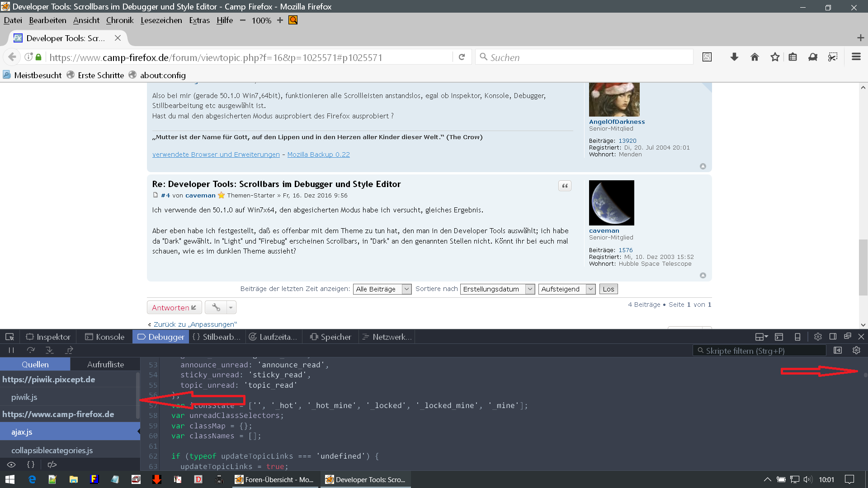Open the devtools toolbox settings gear
Screen dimensions: 868x488
818,337
